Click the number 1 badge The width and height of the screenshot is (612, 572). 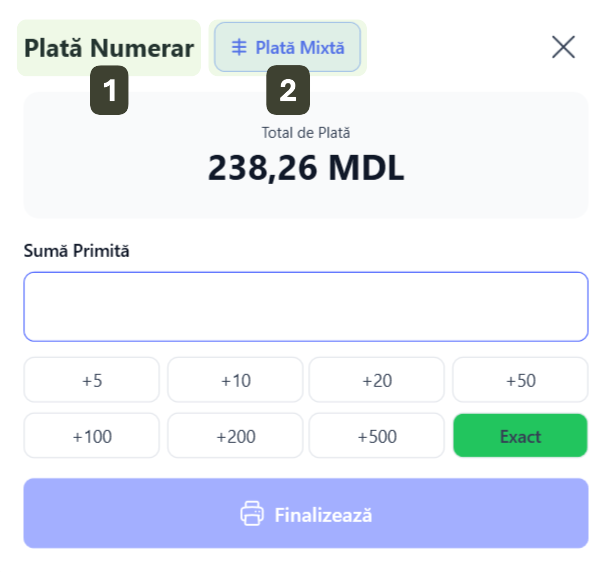tap(110, 92)
